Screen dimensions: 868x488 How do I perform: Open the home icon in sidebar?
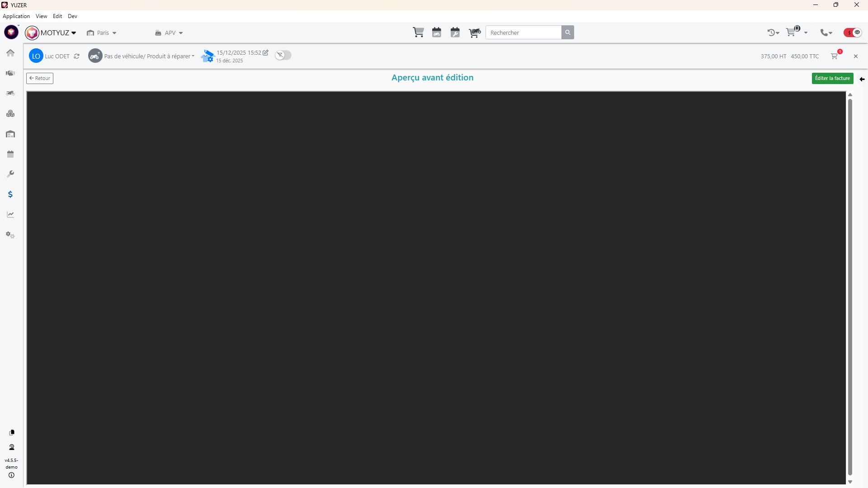click(10, 53)
